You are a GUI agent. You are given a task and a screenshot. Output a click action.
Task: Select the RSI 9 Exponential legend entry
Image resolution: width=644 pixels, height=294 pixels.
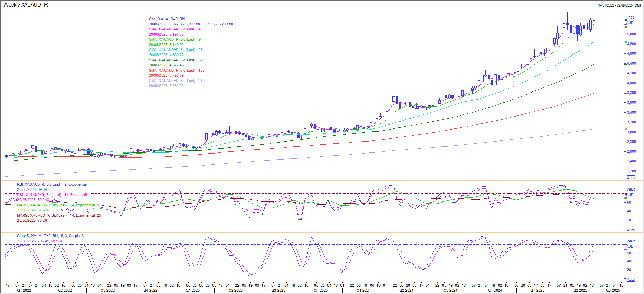52,184
